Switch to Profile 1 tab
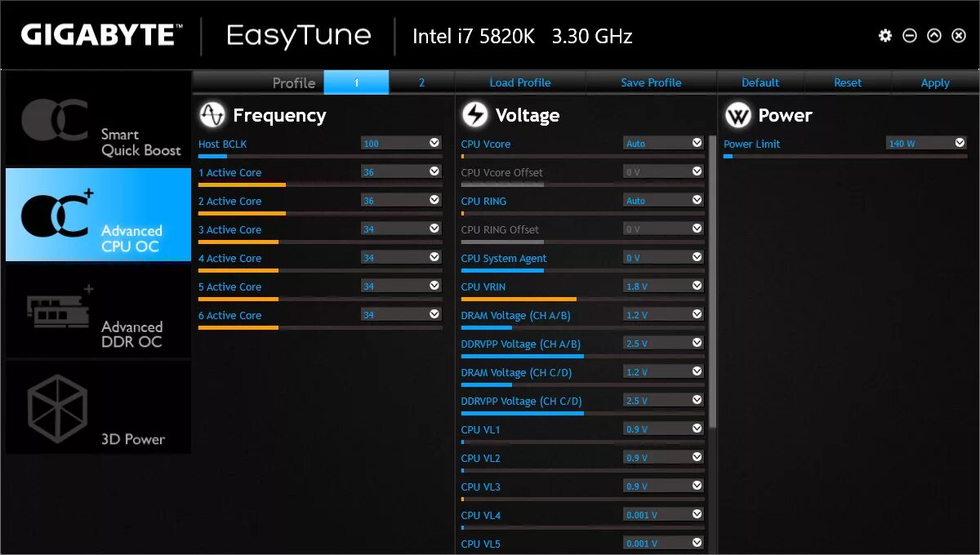The width and height of the screenshot is (980, 555). pyautogui.click(x=356, y=82)
